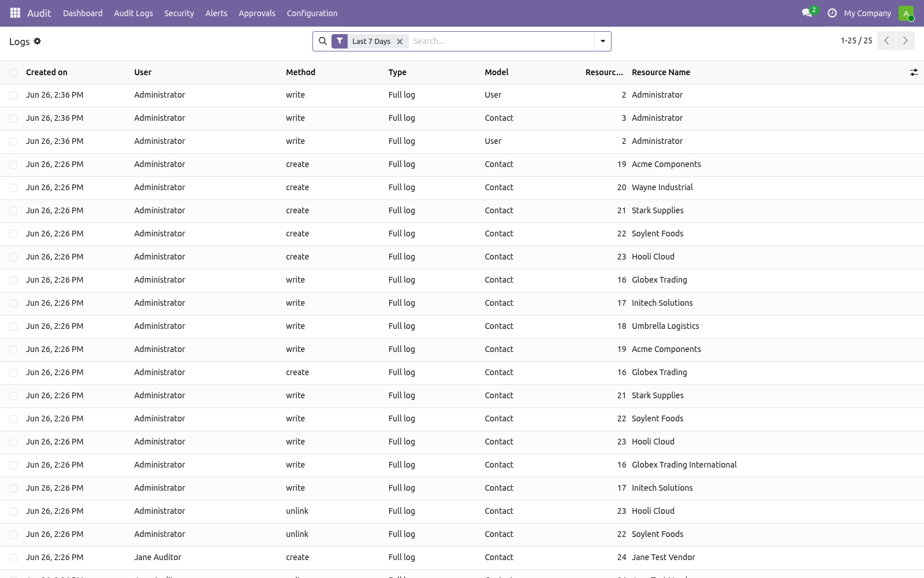924x578 pixels.
Task: Select the Umbrella Logistics row checkbox
Action: (x=13, y=326)
